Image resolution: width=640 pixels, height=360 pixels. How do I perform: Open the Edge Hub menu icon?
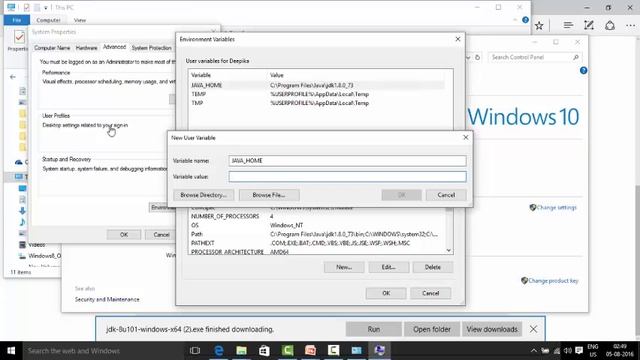568,25
